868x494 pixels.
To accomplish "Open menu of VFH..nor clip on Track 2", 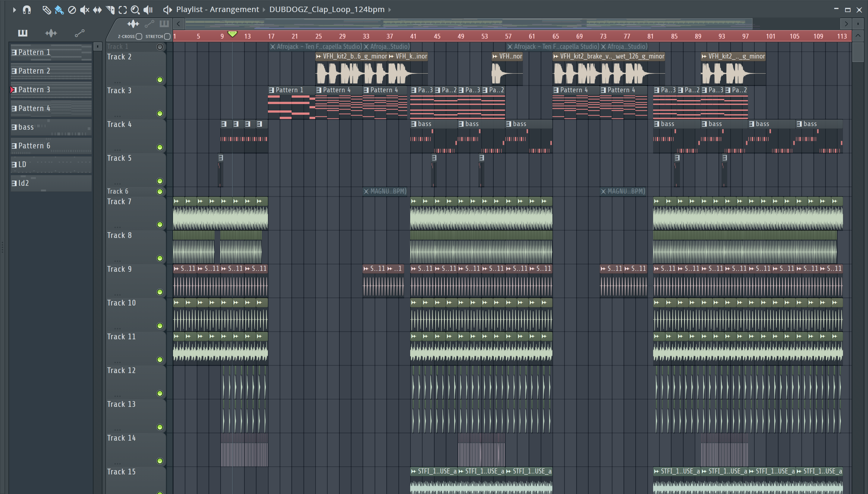I will (x=495, y=56).
